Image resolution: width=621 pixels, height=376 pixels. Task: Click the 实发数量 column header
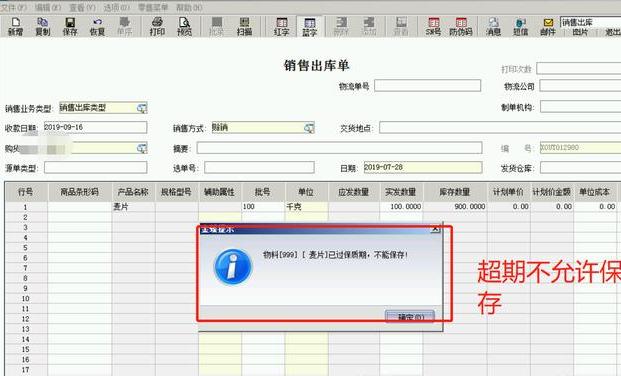coord(401,192)
